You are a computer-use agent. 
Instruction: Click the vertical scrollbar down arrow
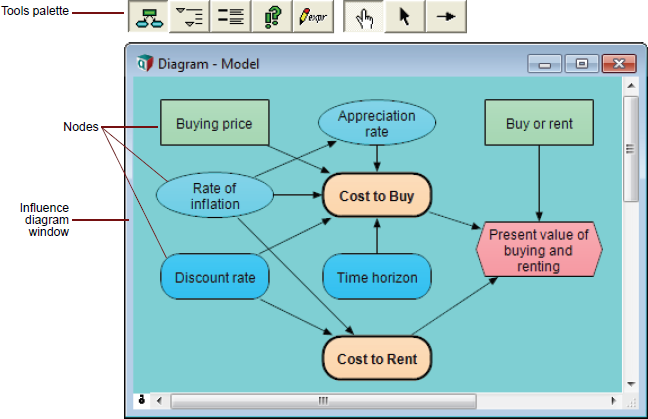click(631, 384)
